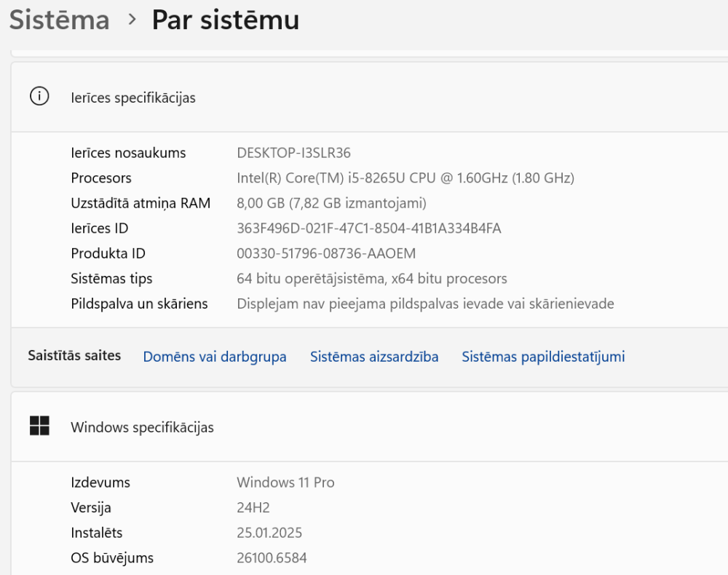Screen dimensions: 728x575
Task: Click the OS build number 26100.6584
Action: click(272, 558)
